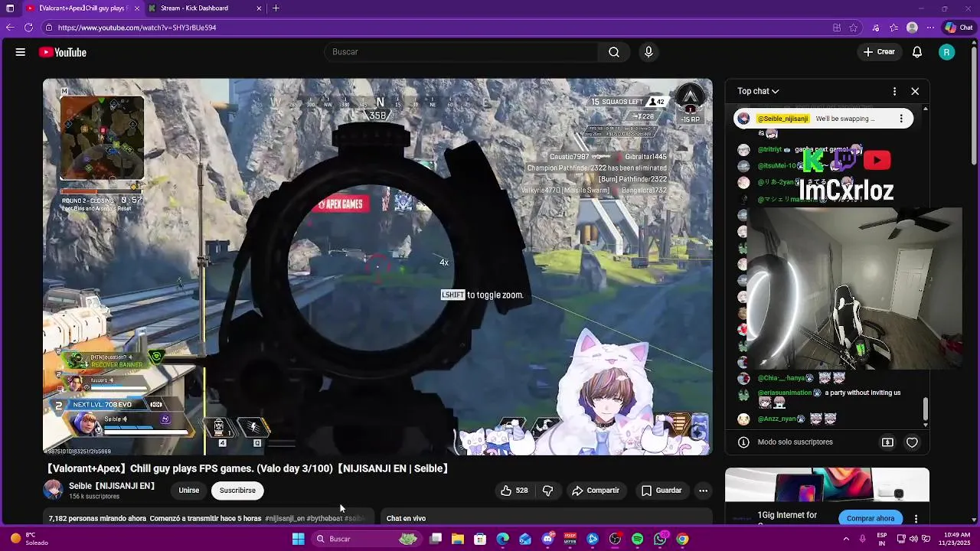This screenshot has width=980, height=551.
Task: Click the #nijisanji_en hashtag
Action: tap(285, 519)
